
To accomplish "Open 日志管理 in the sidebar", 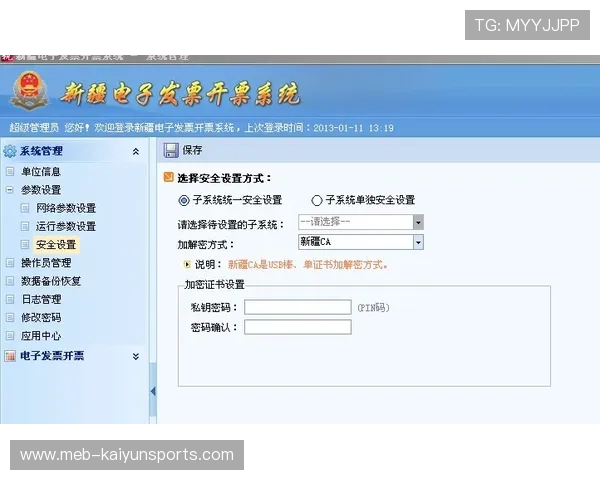I will coord(41,299).
